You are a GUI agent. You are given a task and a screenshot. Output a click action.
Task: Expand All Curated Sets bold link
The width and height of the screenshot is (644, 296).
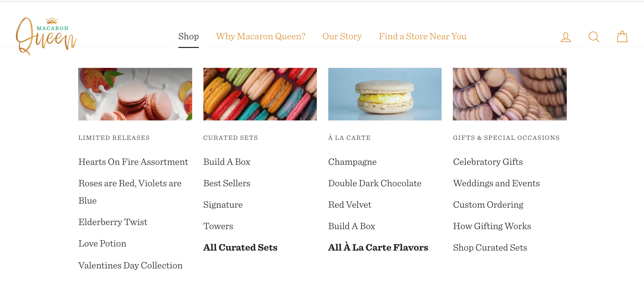pos(240,248)
